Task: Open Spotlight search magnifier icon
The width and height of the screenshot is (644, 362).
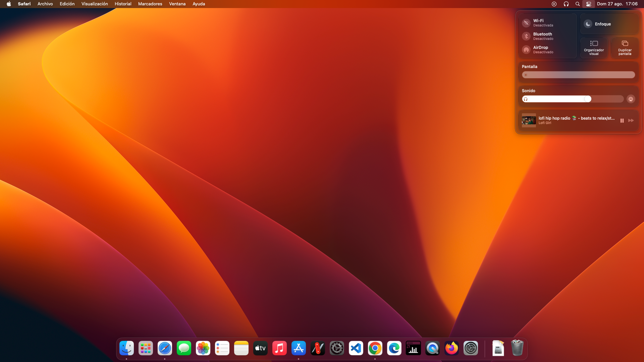Action: [577, 4]
